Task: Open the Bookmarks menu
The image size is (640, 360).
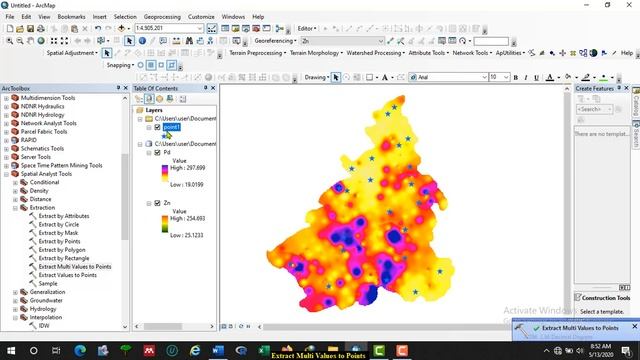Action: tap(71, 17)
